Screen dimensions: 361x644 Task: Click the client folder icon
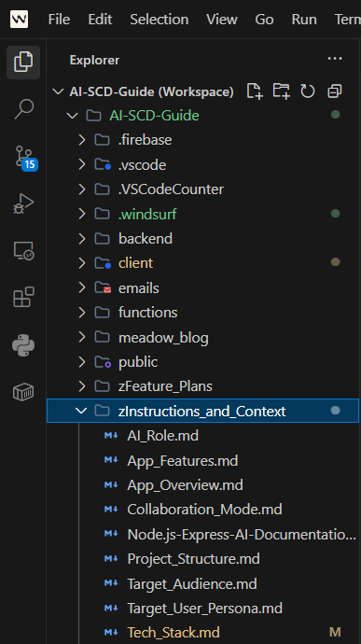pyautogui.click(x=103, y=263)
